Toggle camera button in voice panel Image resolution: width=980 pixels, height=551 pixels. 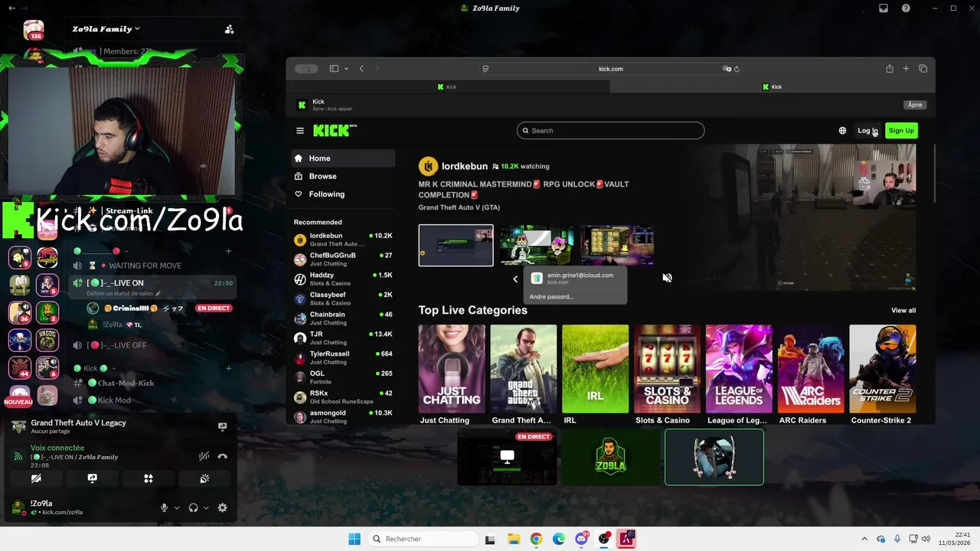[x=36, y=478]
